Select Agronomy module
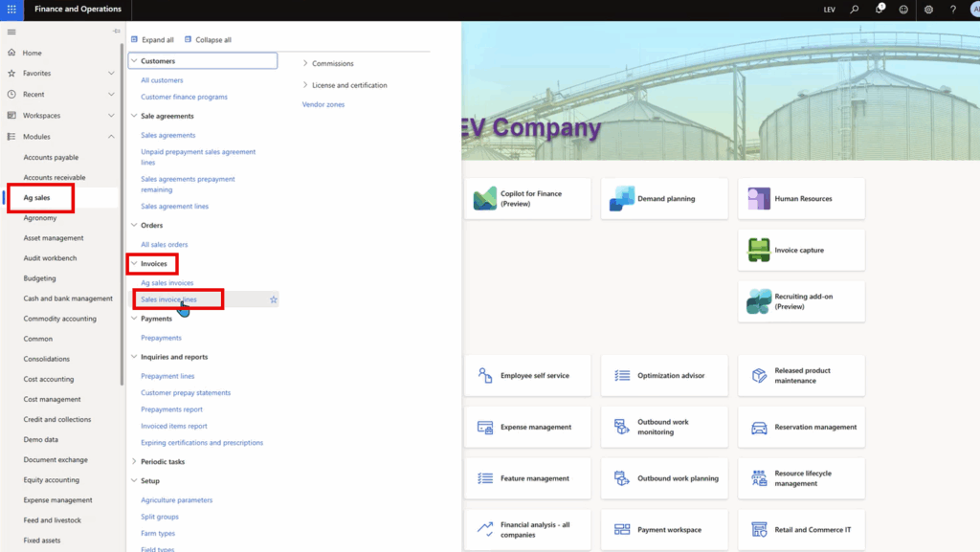Viewport: 980px width, 552px height. pyautogui.click(x=40, y=218)
